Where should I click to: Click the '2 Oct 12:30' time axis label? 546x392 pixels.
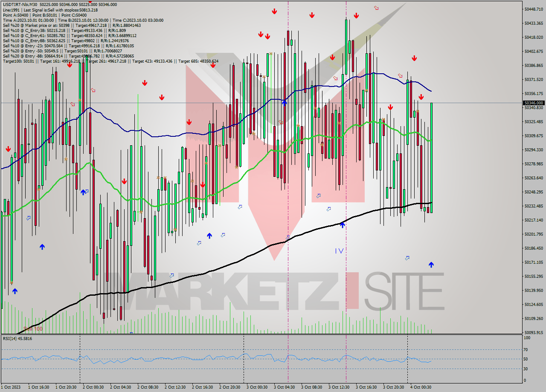[x=175, y=387]
